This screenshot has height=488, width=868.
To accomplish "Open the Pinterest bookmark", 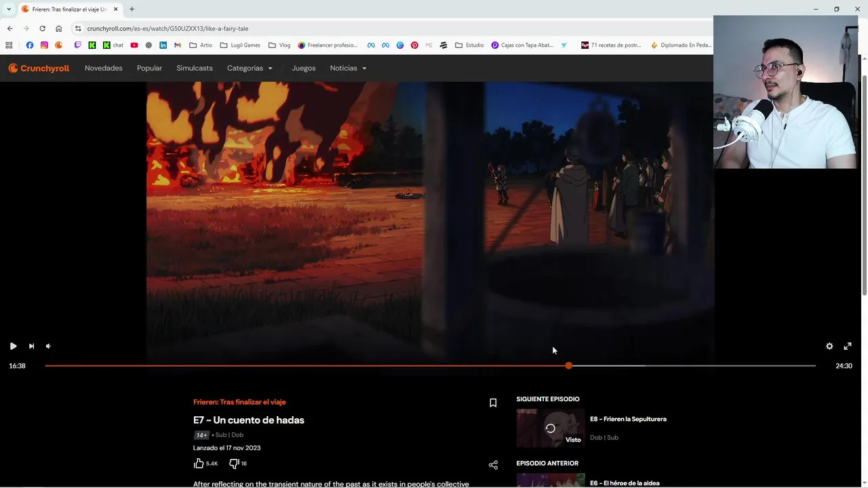I will click(x=414, y=45).
